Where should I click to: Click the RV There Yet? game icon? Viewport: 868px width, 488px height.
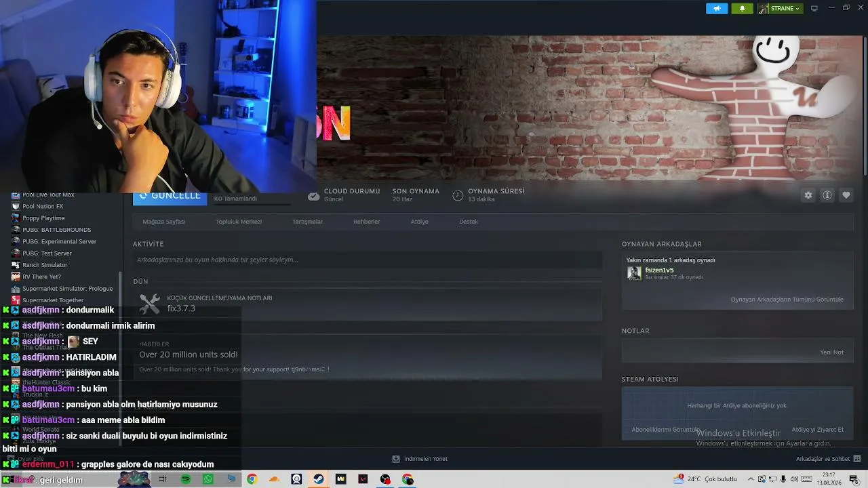coord(16,277)
